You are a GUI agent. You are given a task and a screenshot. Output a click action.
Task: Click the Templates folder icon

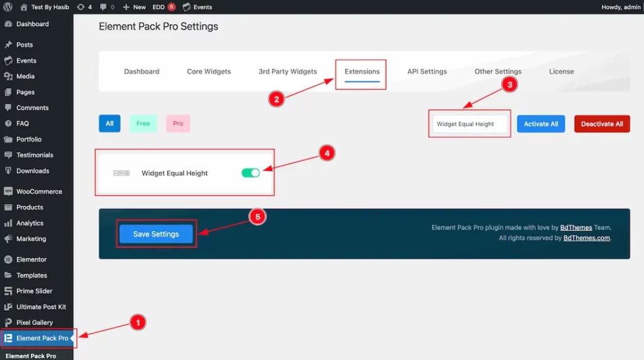[8, 275]
